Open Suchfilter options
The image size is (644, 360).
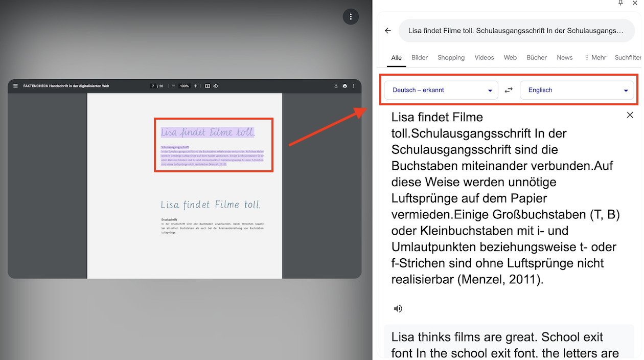click(628, 57)
